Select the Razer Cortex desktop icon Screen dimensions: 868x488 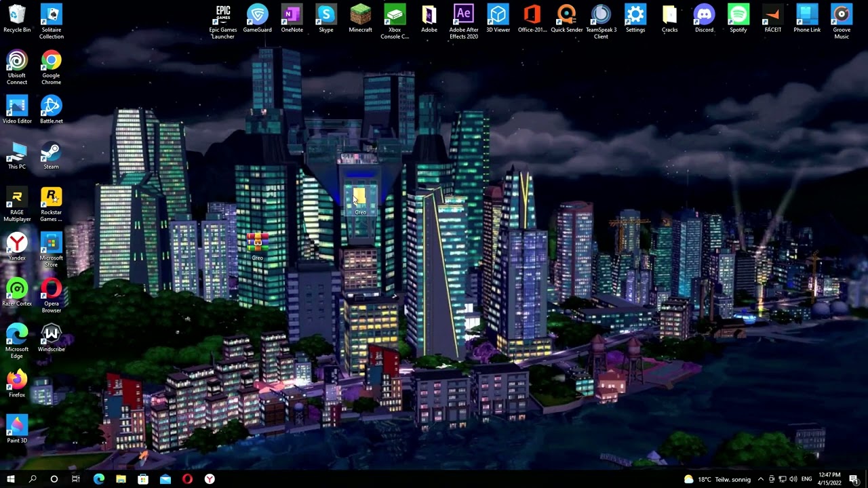[x=17, y=293]
